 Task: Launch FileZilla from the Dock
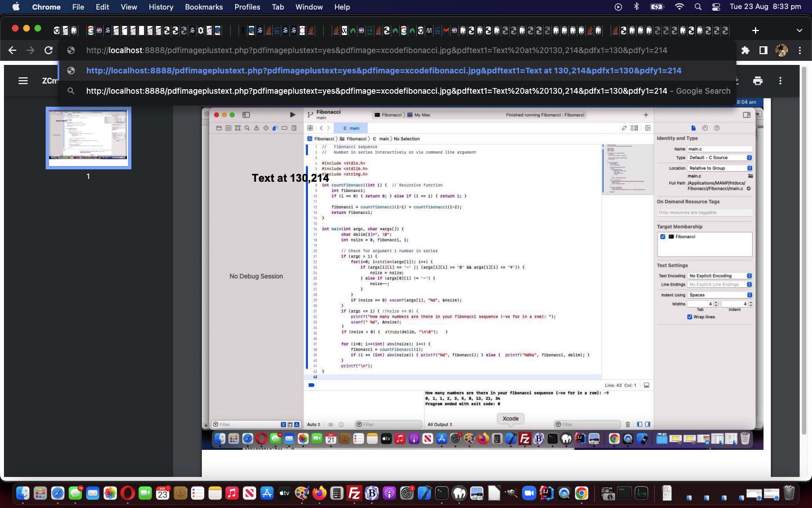[354, 493]
